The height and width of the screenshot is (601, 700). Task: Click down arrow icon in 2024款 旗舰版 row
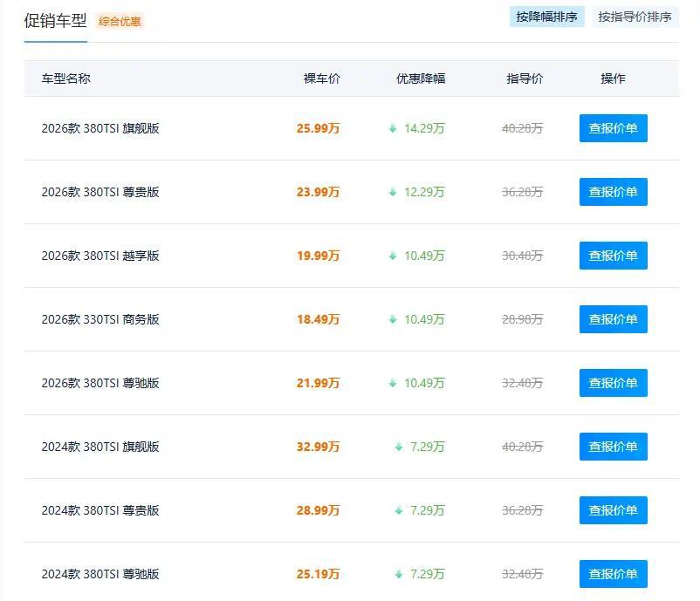(x=399, y=447)
